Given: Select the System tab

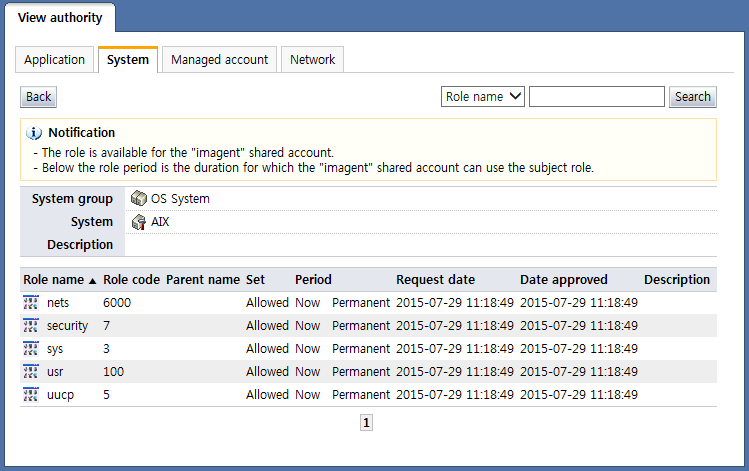Looking at the screenshot, I should point(128,60).
